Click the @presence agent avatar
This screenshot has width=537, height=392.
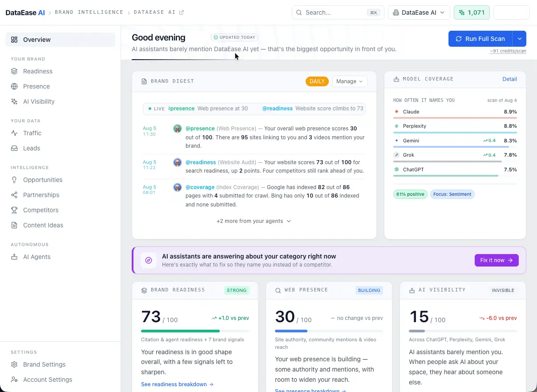178,129
